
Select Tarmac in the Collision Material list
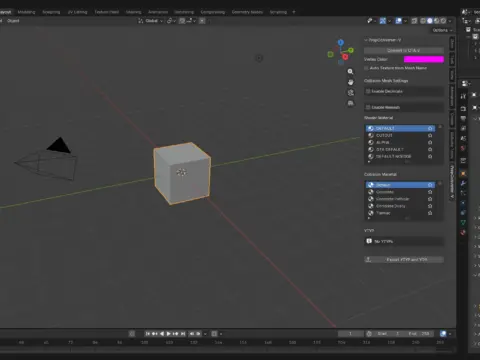[x=400, y=213]
